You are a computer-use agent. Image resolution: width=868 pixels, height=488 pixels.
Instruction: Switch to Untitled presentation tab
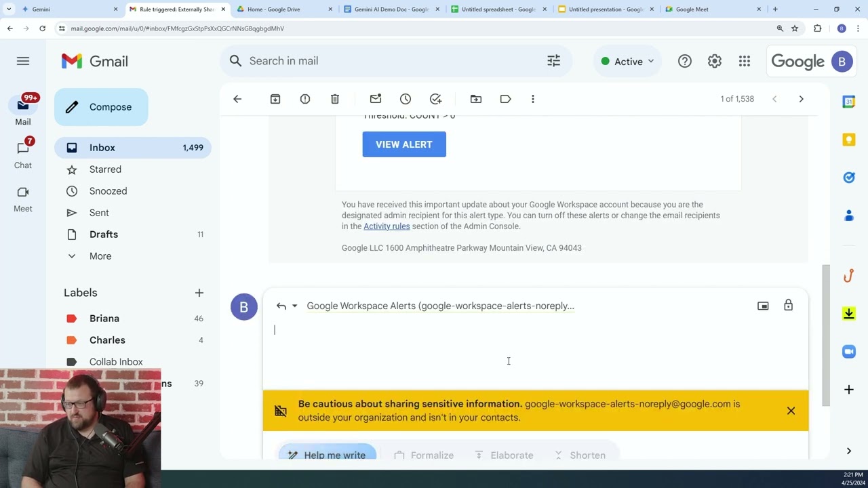(x=606, y=9)
